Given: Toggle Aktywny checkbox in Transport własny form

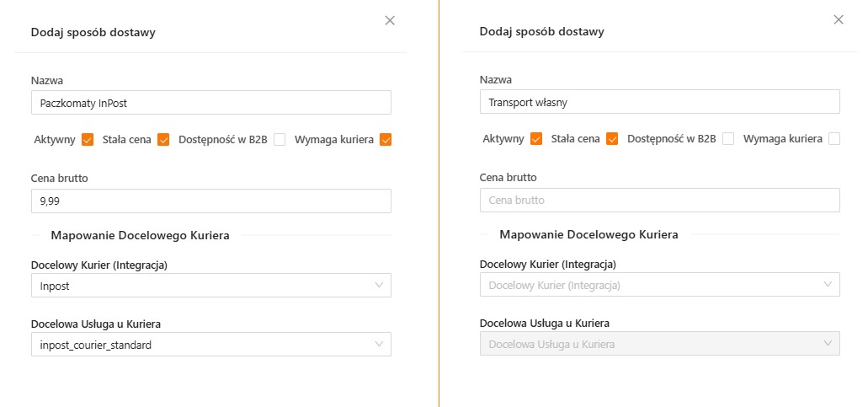Looking at the screenshot, I should coord(536,139).
